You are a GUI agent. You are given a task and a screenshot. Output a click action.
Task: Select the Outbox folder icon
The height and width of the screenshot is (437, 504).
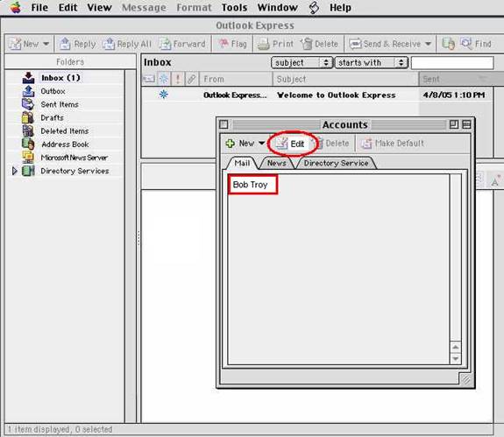(29, 91)
